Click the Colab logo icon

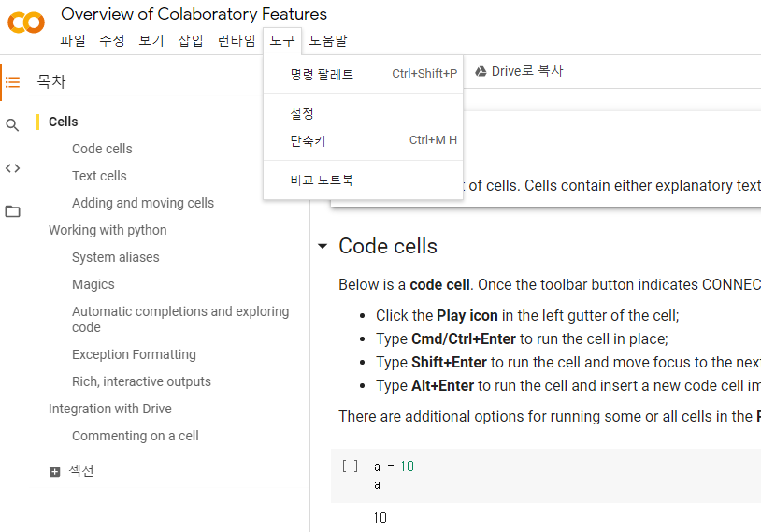coord(26,22)
